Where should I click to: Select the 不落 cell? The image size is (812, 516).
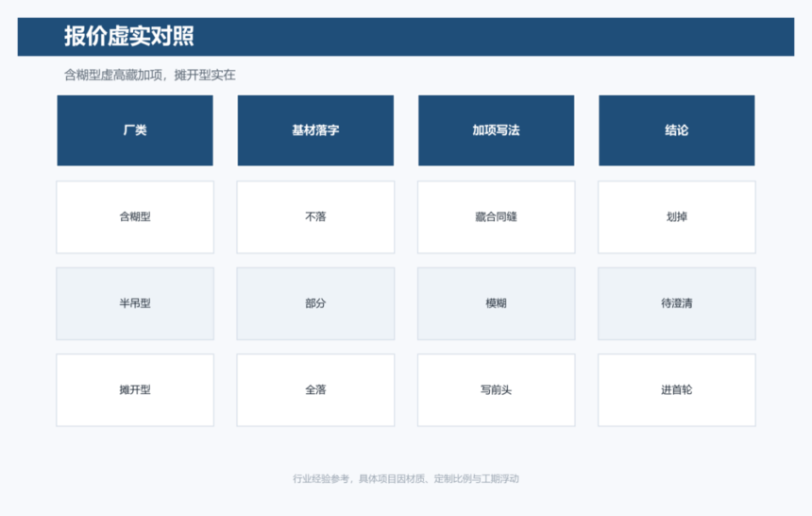click(x=315, y=216)
